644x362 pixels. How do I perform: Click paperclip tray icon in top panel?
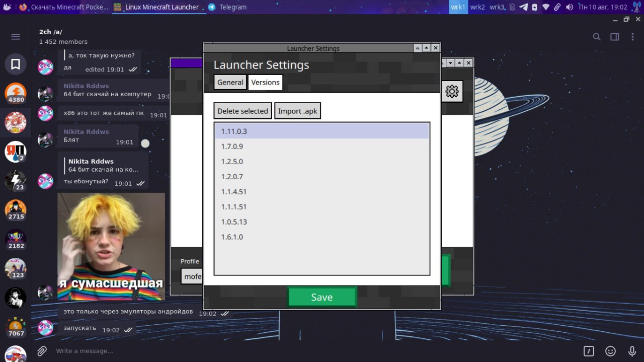pyautogui.click(x=557, y=7)
